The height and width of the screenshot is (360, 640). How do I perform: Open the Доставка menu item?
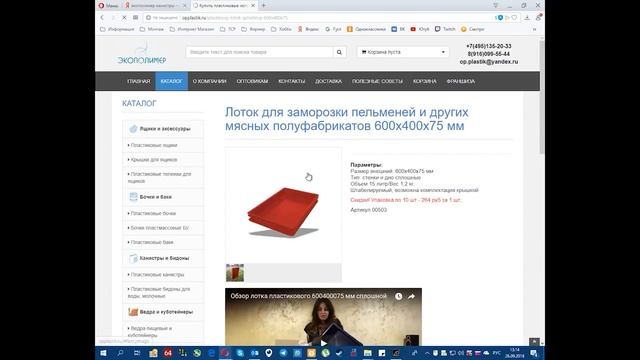(x=328, y=81)
